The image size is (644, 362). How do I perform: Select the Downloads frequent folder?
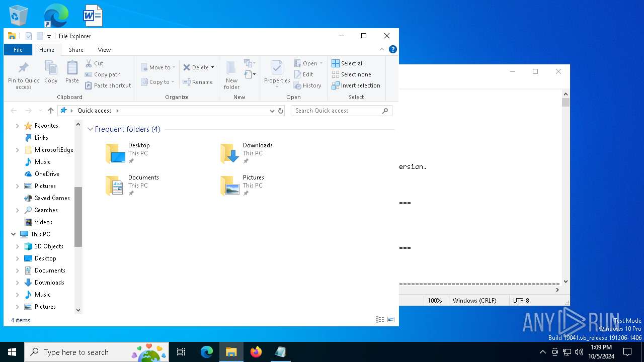[248, 153]
